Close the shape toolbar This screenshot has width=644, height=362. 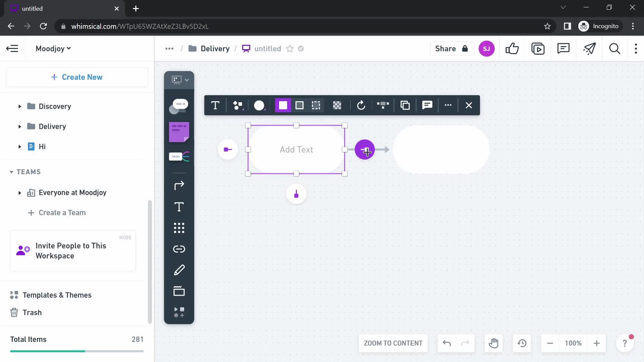point(469,105)
